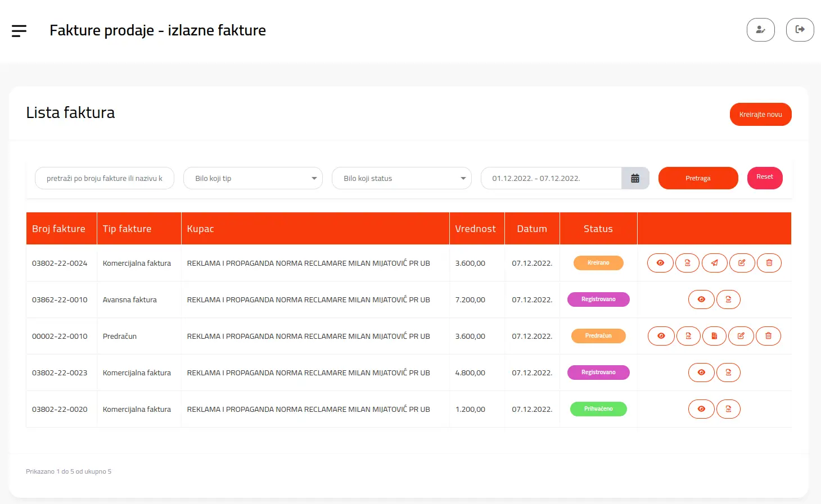View invoice 03862-22-0010 with eye icon
Image resolution: width=821 pixels, height=504 pixels.
point(701,299)
